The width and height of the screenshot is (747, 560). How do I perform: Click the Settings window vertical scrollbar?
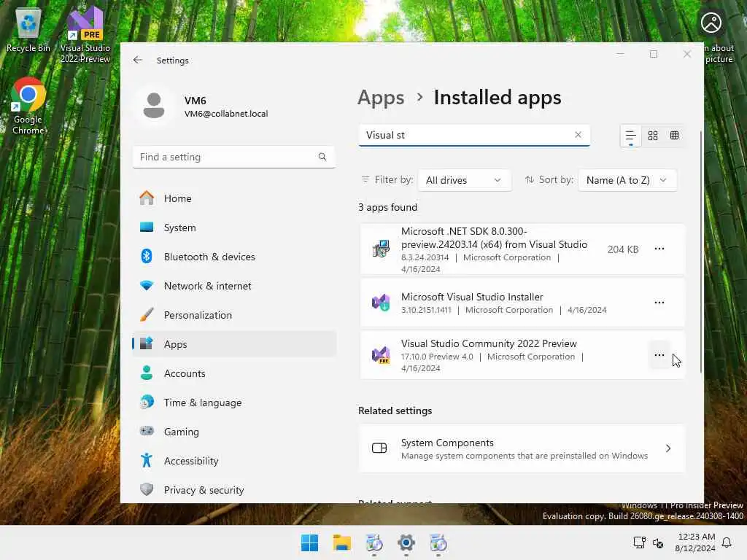pyautogui.click(x=700, y=252)
